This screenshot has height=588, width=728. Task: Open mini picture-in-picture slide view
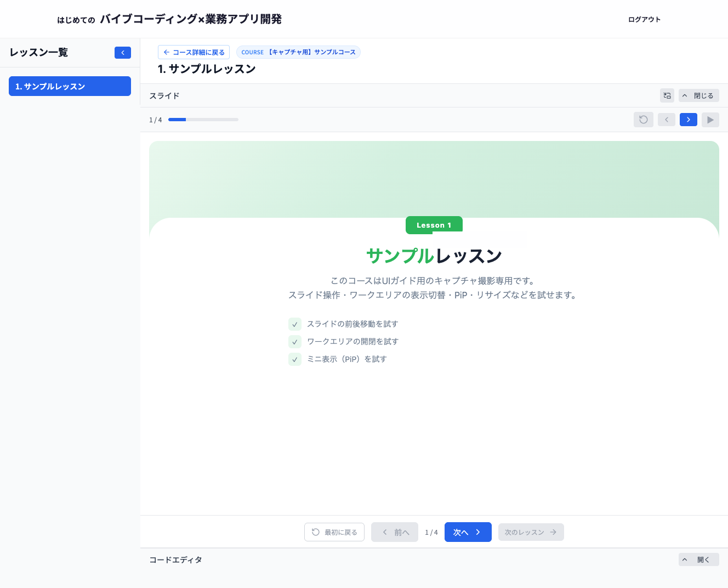point(667,95)
